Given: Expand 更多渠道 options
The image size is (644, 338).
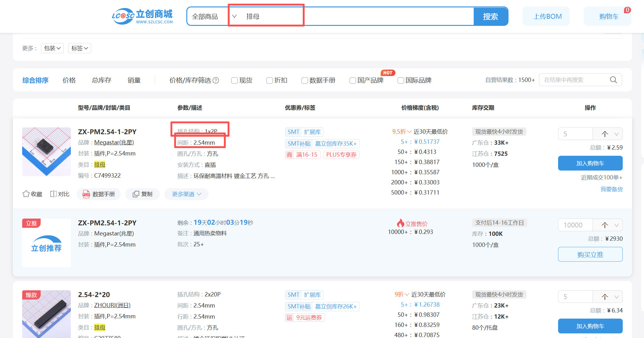Looking at the screenshot, I should [x=186, y=194].
